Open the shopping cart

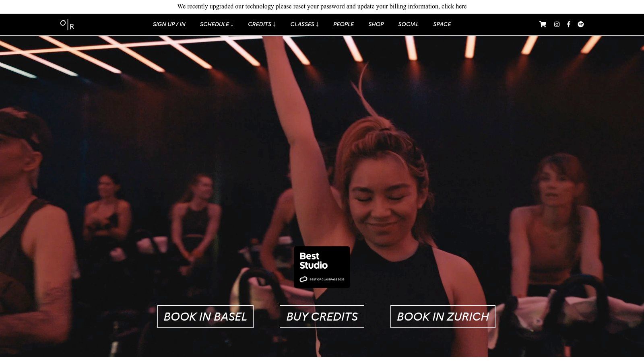(x=543, y=25)
